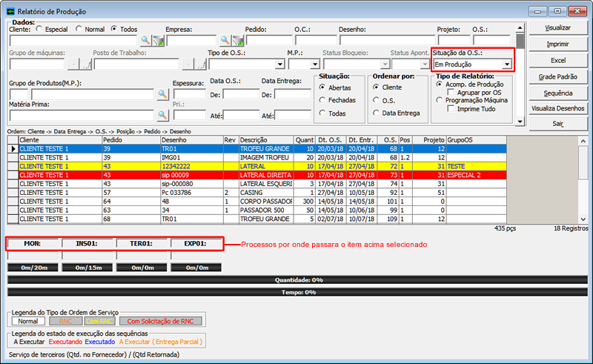This screenshot has height=364, width=593.
Task: Click the 0m/20m time bar
Action: click(x=33, y=268)
